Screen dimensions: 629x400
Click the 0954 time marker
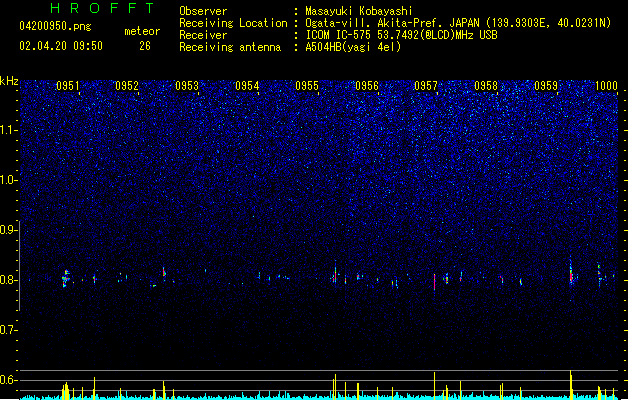coord(247,85)
